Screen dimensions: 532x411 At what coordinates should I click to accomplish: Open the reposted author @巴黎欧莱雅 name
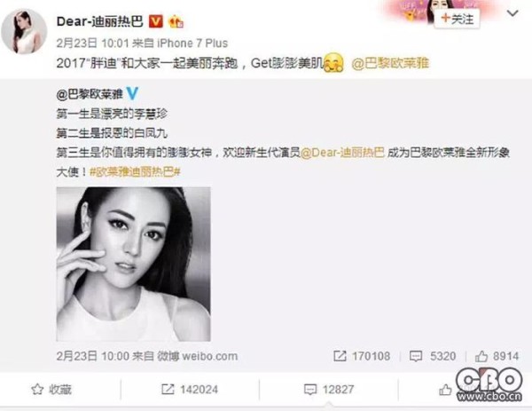point(90,94)
